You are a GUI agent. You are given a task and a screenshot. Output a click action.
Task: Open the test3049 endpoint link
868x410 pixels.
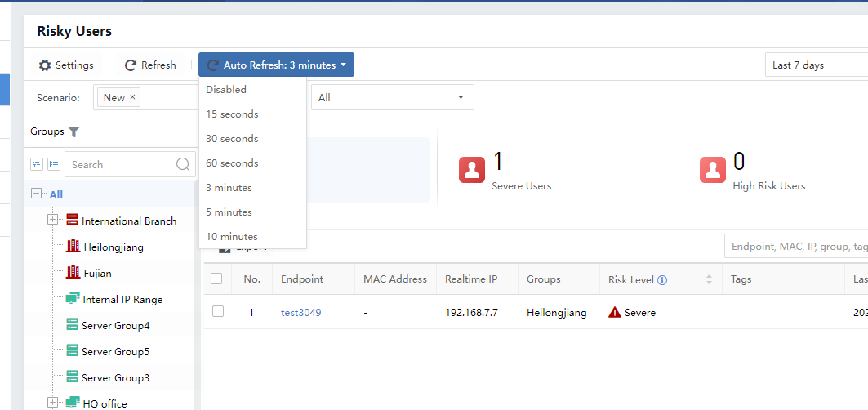[301, 313]
